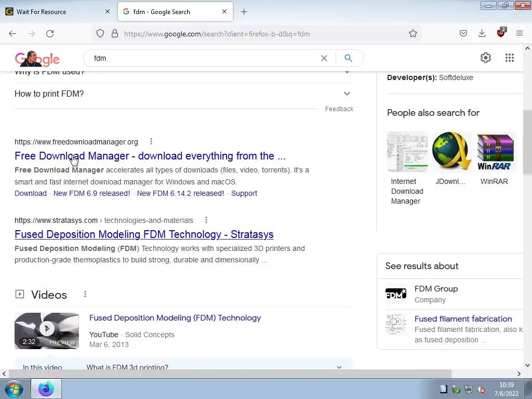Click the 'Softdeluxe' developer text

tap(456, 77)
